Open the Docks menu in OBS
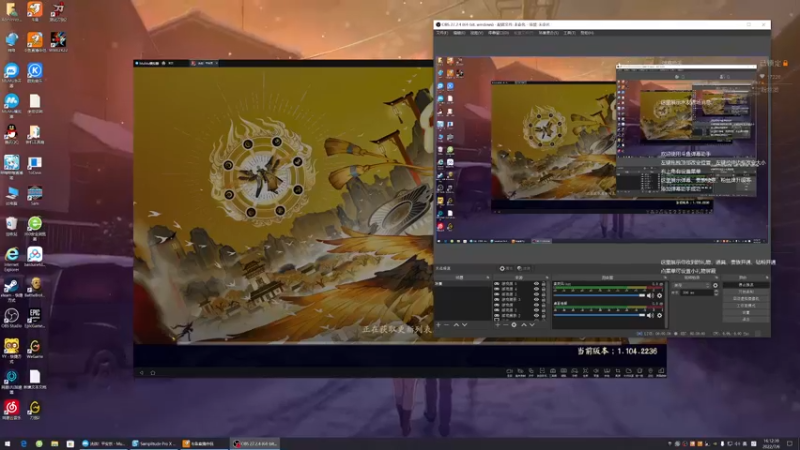Viewport: 800px width, 450px height. 498,33
